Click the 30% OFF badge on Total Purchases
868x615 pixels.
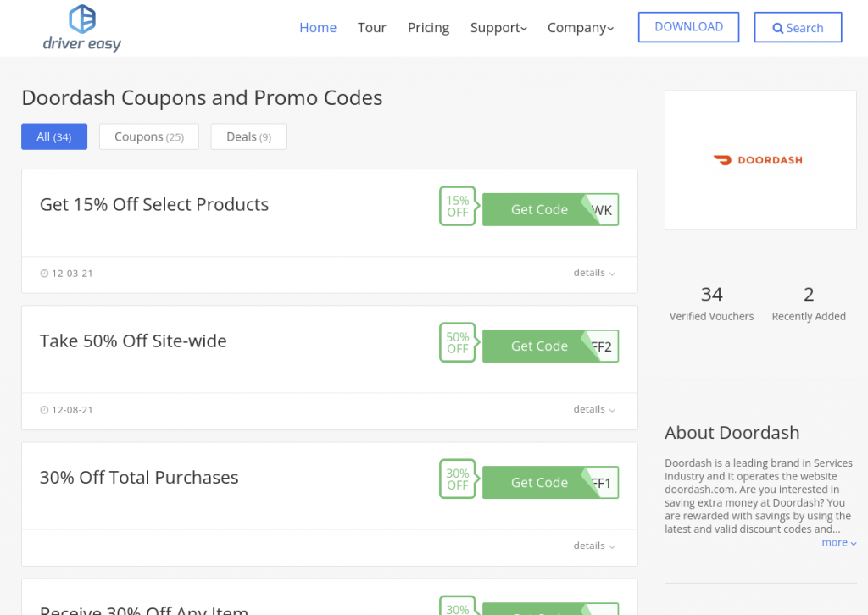[x=458, y=479]
